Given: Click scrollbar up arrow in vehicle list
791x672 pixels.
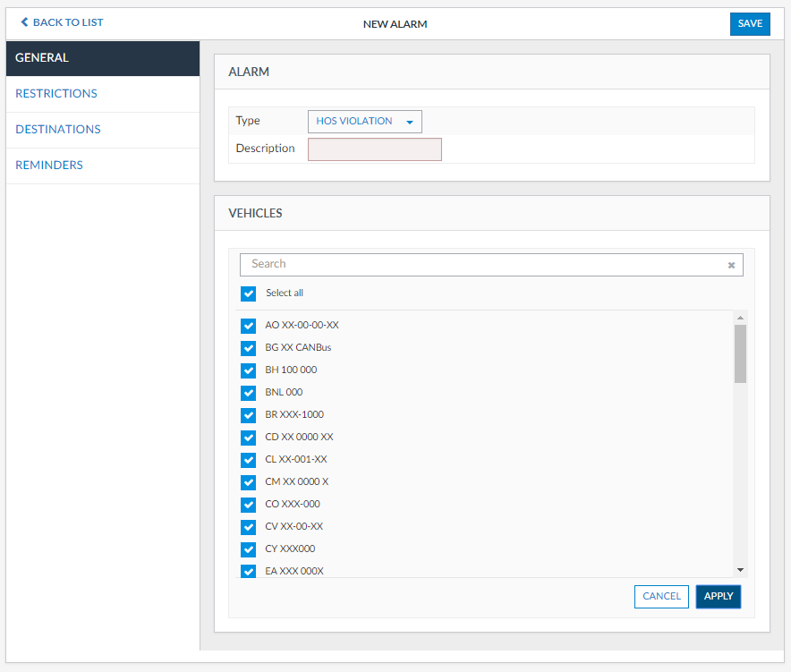Looking at the screenshot, I should pyautogui.click(x=740, y=318).
